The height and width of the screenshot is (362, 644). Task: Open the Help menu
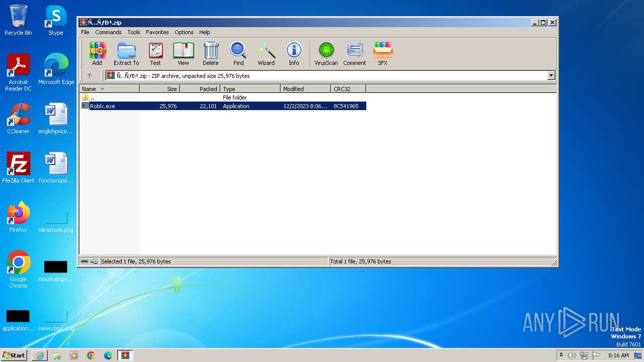(x=204, y=32)
